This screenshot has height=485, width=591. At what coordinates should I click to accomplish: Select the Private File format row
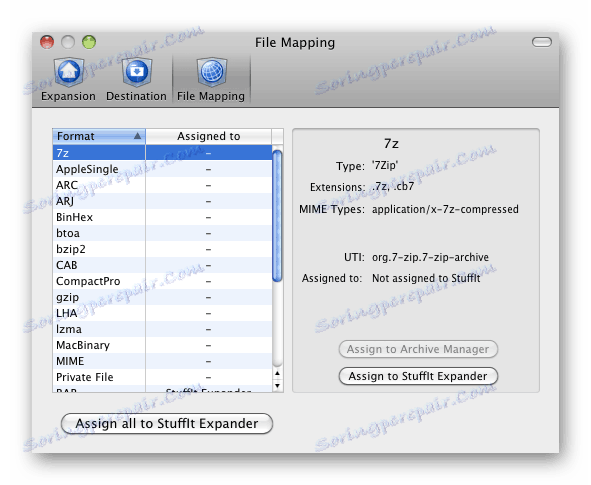(162, 377)
